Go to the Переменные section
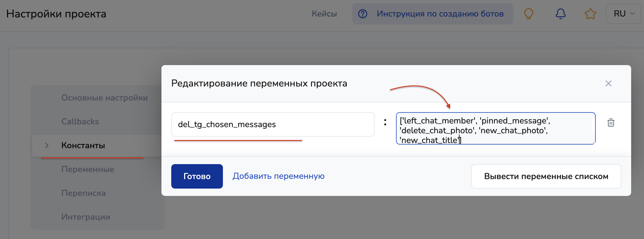This screenshot has height=239, width=644. pos(88,169)
